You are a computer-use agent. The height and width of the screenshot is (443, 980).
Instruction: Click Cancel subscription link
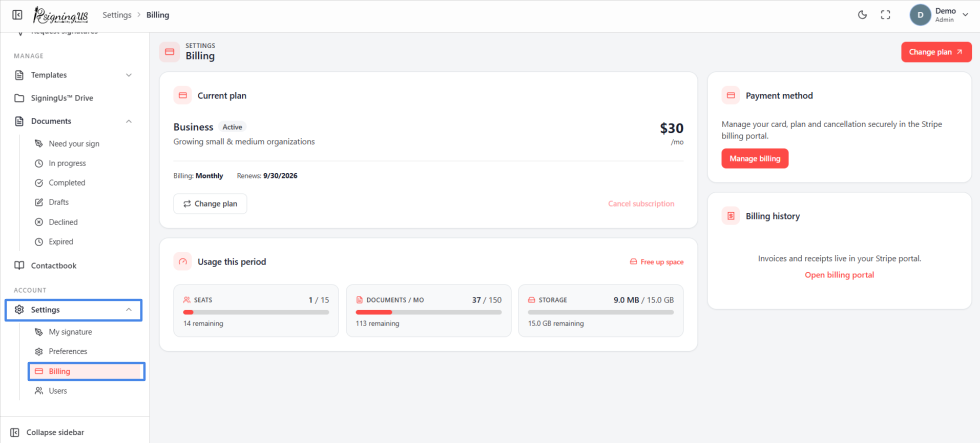(641, 204)
